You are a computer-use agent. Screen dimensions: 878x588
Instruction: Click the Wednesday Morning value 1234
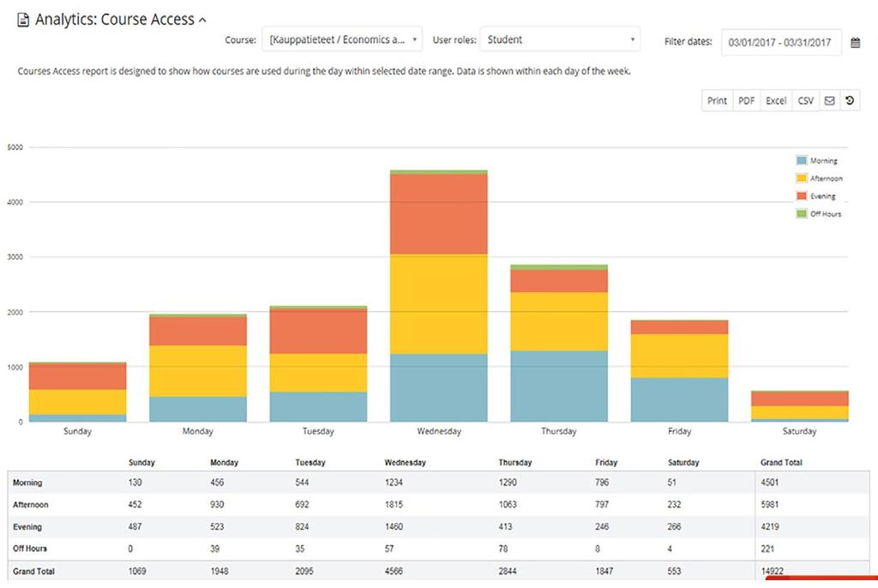[394, 483]
